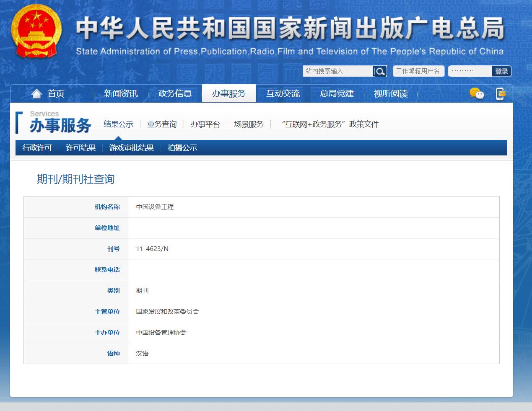Viewport: 532px width, 411px height.
Task: Select the 办事服务 navigation tab
Action: (x=229, y=93)
